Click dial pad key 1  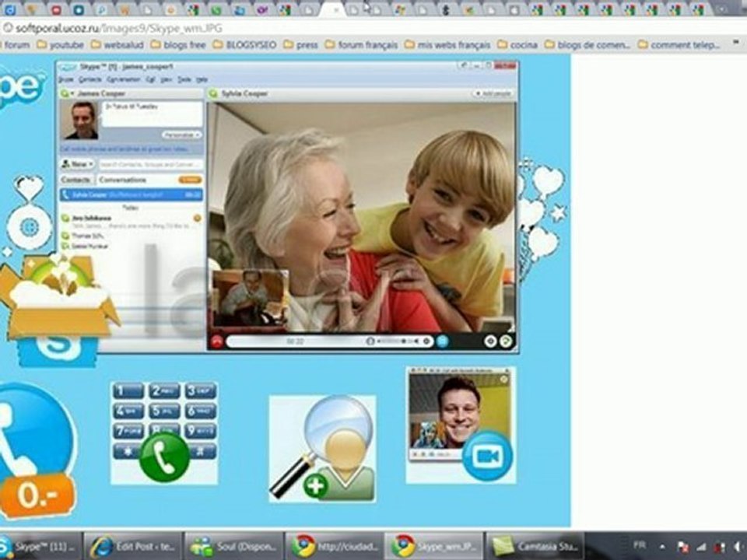[x=128, y=391]
